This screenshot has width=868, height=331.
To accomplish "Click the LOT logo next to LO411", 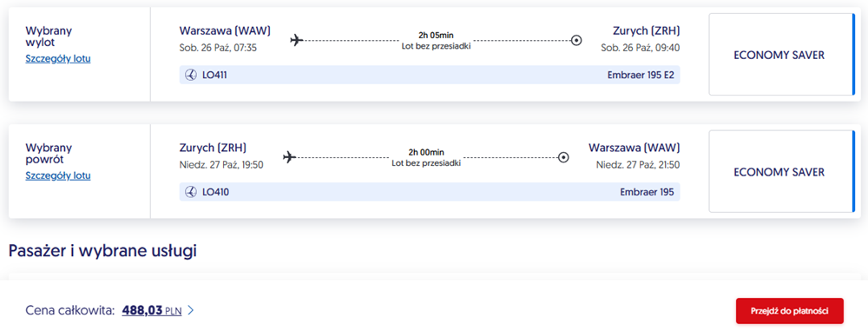I will (191, 75).
